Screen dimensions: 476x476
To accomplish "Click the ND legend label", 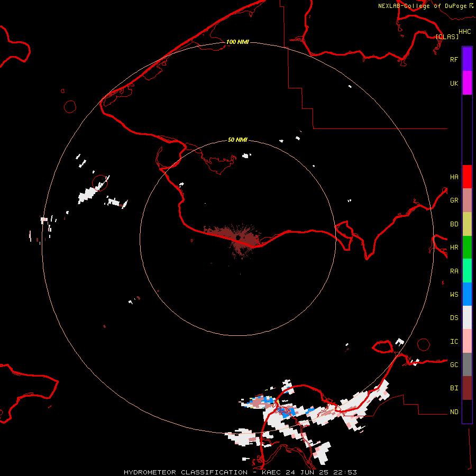I will (454, 411).
